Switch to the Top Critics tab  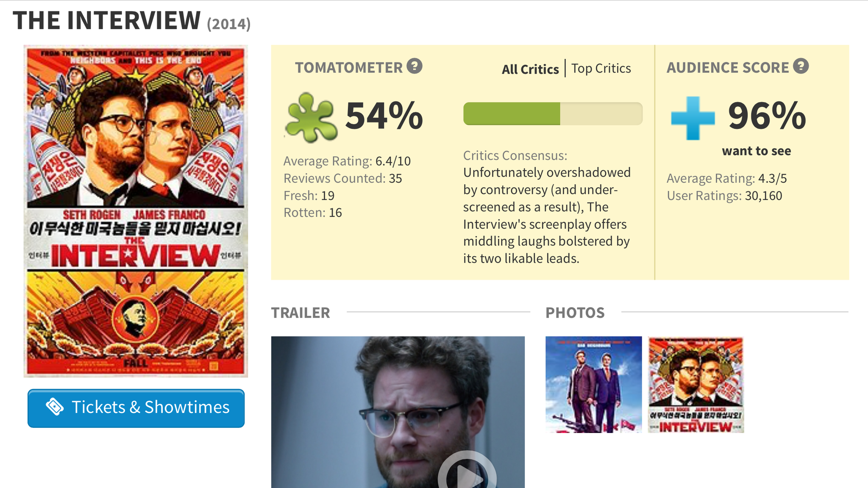click(601, 69)
